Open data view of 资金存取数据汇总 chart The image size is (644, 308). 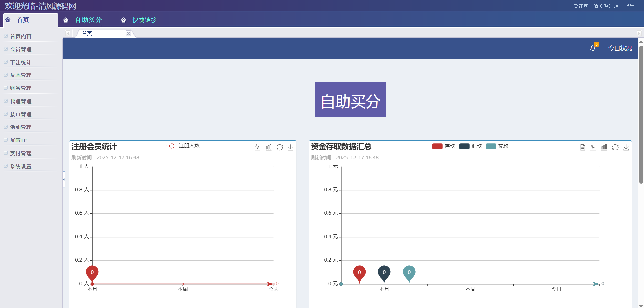[x=583, y=147]
